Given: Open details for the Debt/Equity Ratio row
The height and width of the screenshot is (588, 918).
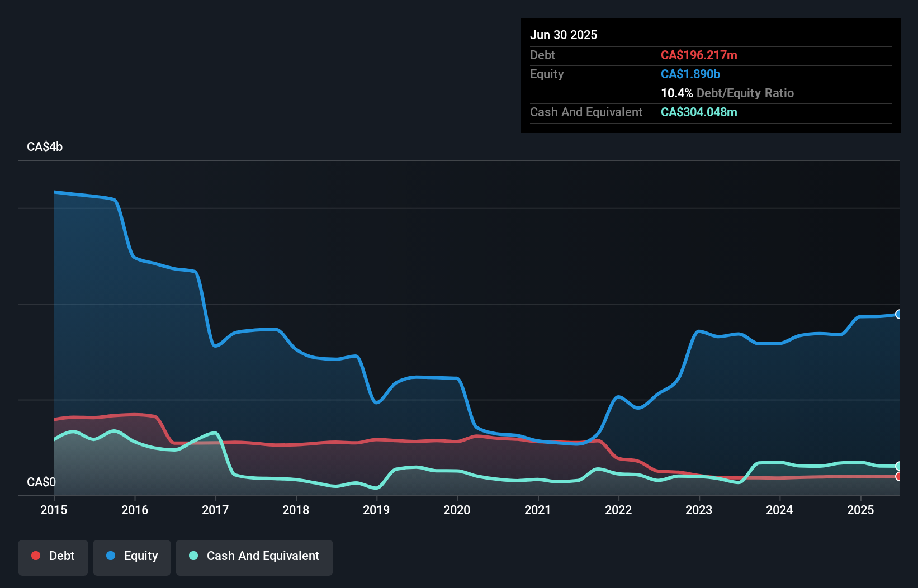Looking at the screenshot, I should click(727, 93).
